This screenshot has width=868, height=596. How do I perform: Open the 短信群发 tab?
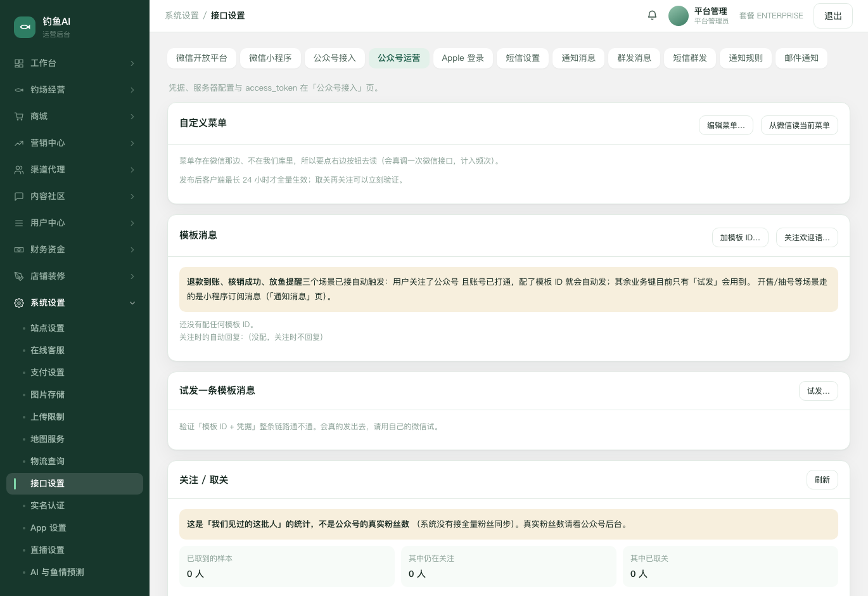click(x=690, y=58)
